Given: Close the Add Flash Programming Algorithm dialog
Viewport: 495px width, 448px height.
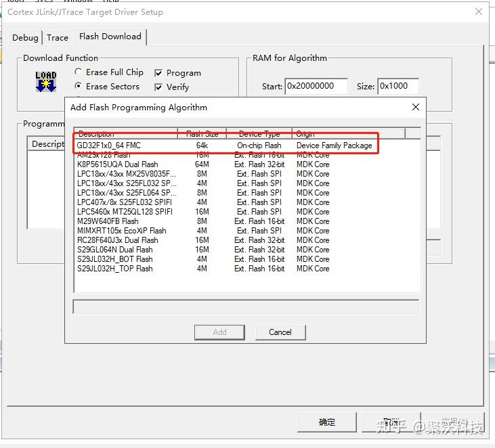Looking at the screenshot, I should pyautogui.click(x=416, y=107).
